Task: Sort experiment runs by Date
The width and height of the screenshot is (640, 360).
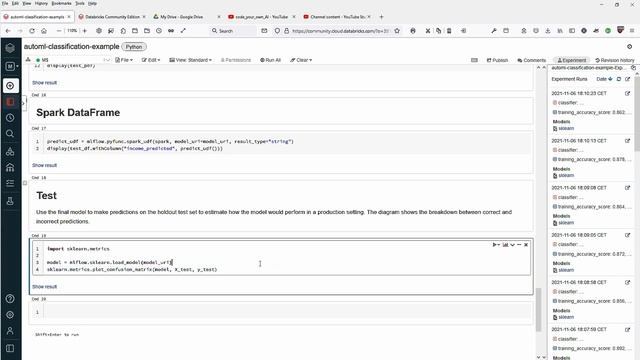Action: tap(604, 79)
